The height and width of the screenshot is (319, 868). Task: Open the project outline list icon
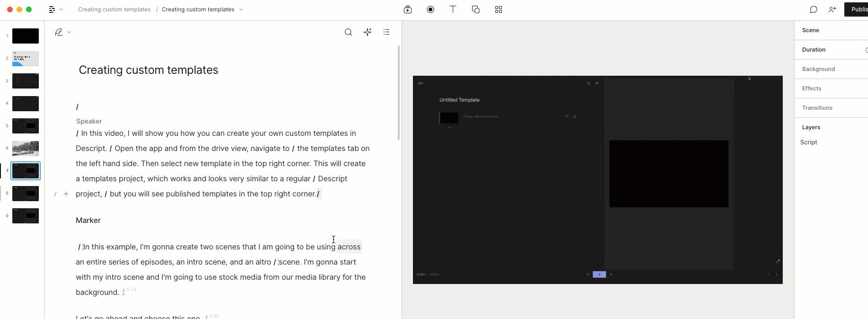tap(386, 32)
